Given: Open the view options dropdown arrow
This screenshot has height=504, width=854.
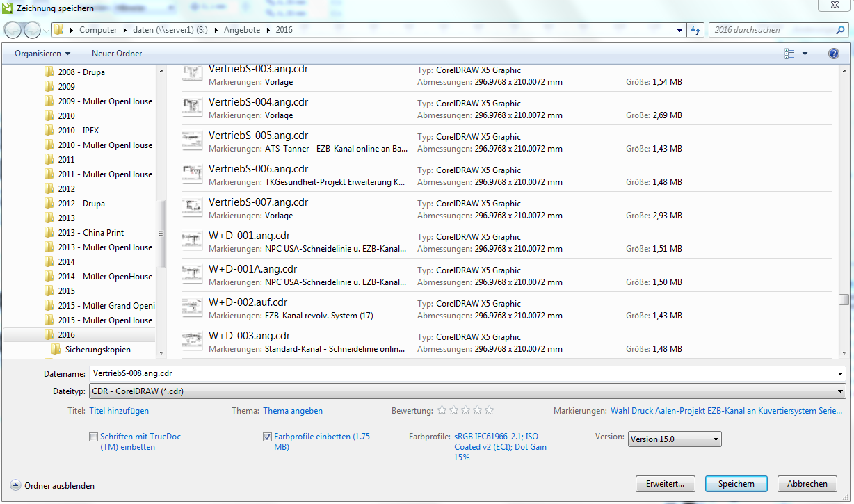Looking at the screenshot, I should [x=805, y=54].
